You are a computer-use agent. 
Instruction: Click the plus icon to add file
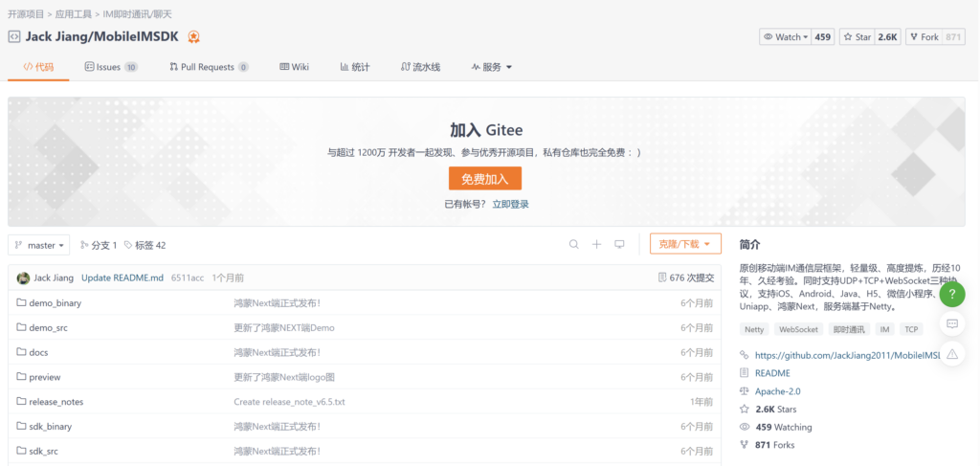[596, 245]
